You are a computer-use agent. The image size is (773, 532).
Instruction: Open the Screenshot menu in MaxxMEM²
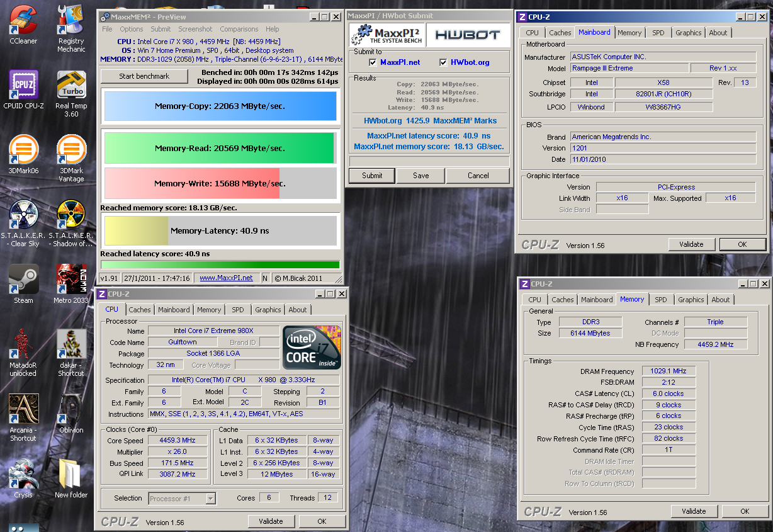pyautogui.click(x=195, y=29)
